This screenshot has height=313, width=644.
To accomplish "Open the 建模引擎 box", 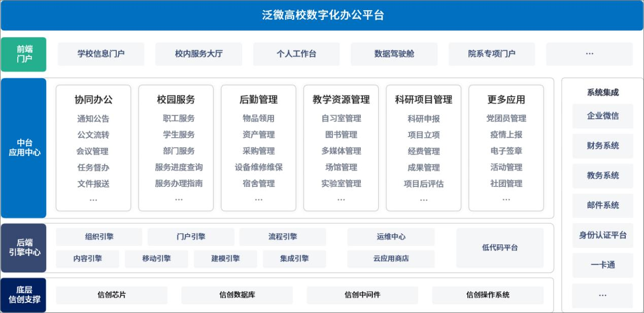I will click(x=225, y=259).
